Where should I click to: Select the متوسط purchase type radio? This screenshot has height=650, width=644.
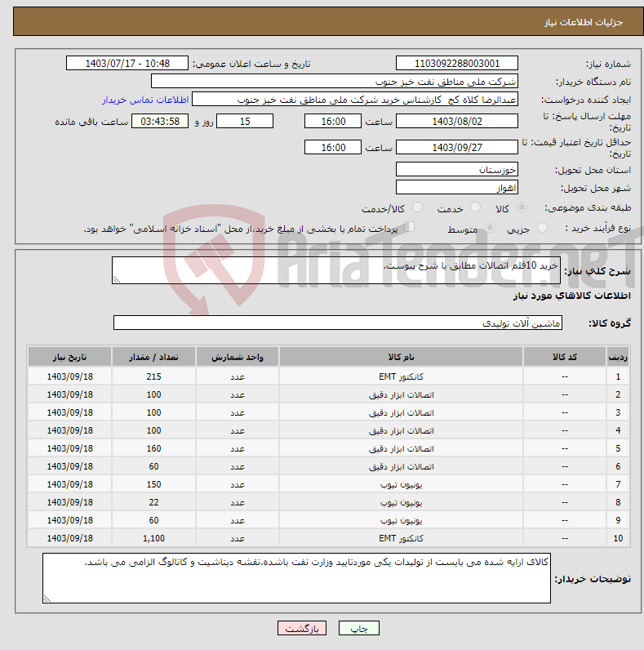490,228
